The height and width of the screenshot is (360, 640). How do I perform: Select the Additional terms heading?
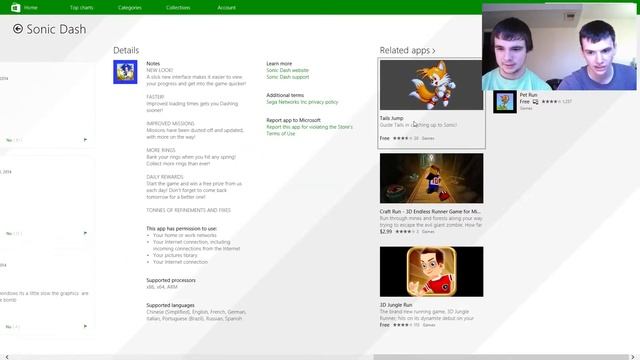[285, 95]
